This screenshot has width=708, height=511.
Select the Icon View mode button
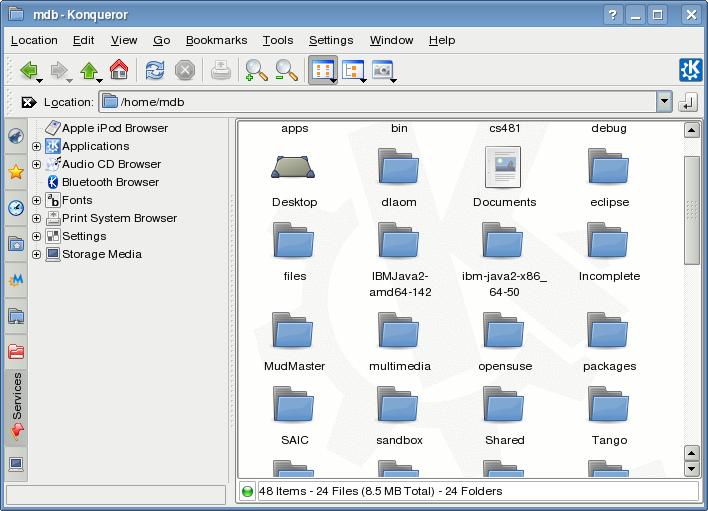pos(322,70)
